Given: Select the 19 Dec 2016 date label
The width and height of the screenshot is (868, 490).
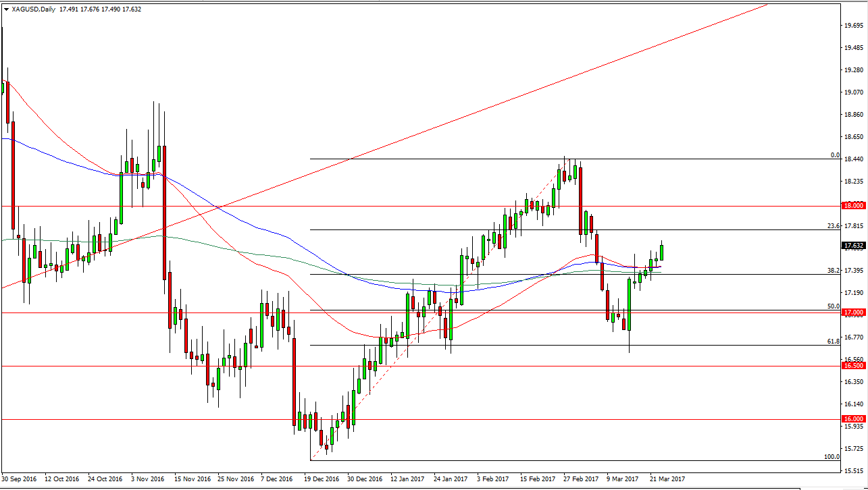Looking at the screenshot, I should (x=322, y=479).
